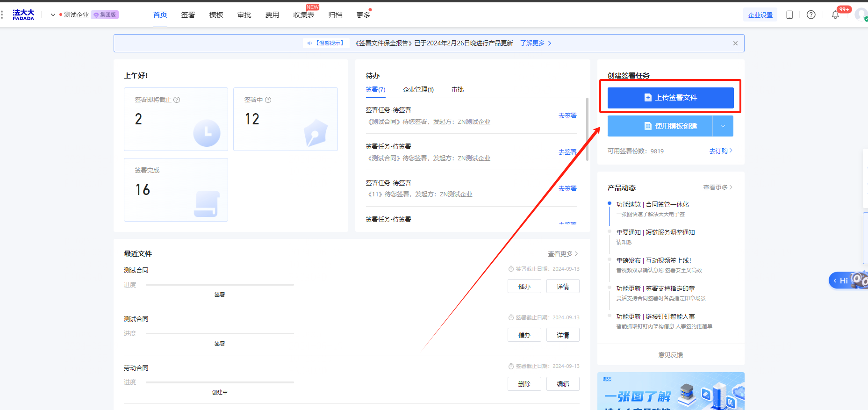Open 功能更新 | 链接钉钉智能人事 news
This screenshot has height=410, width=868.
pos(655,316)
